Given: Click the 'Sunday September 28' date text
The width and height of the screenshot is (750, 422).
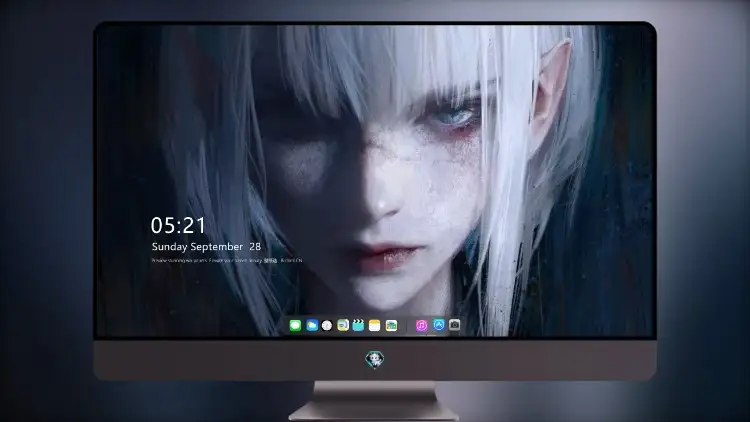Looking at the screenshot, I should click(206, 246).
